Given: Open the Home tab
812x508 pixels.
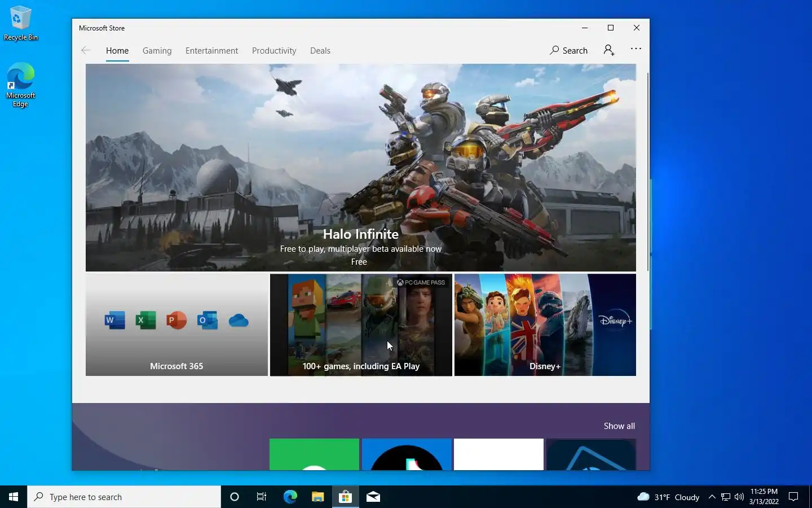Looking at the screenshot, I should pos(117,51).
